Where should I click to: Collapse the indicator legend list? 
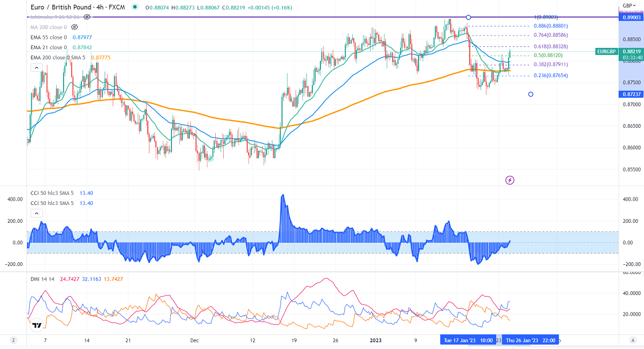(36, 67)
